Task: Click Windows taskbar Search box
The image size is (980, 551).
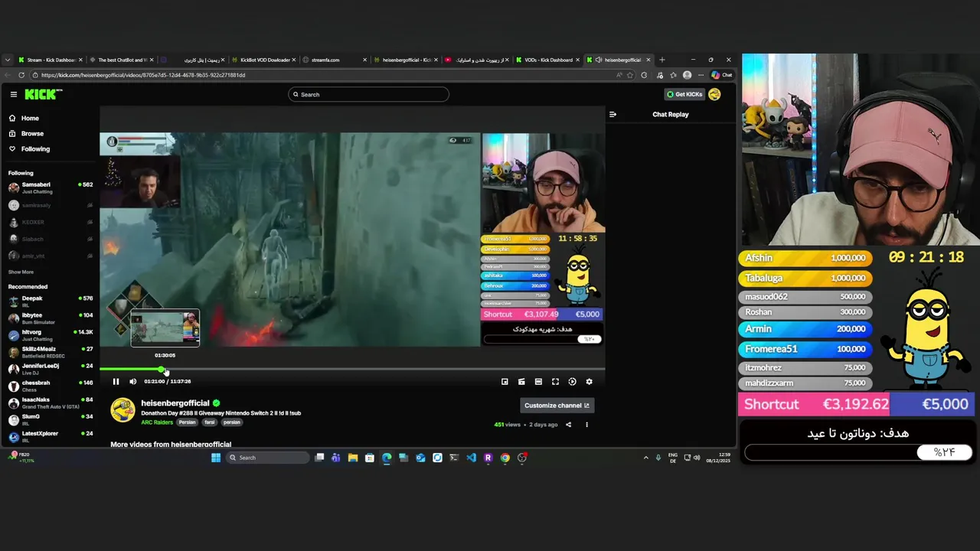Action: coord(268,458)
